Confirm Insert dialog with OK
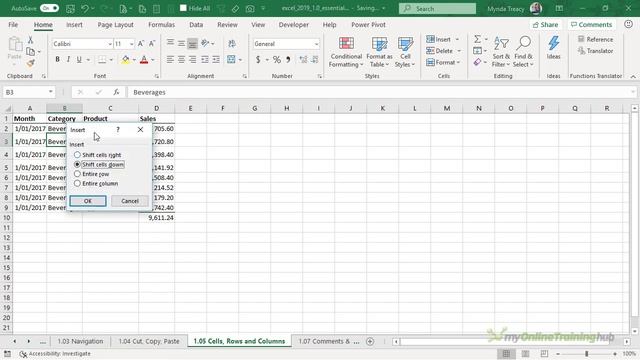The height and width of the screenshot is (360, 640). pyautogui.click(x=88, y=201)
